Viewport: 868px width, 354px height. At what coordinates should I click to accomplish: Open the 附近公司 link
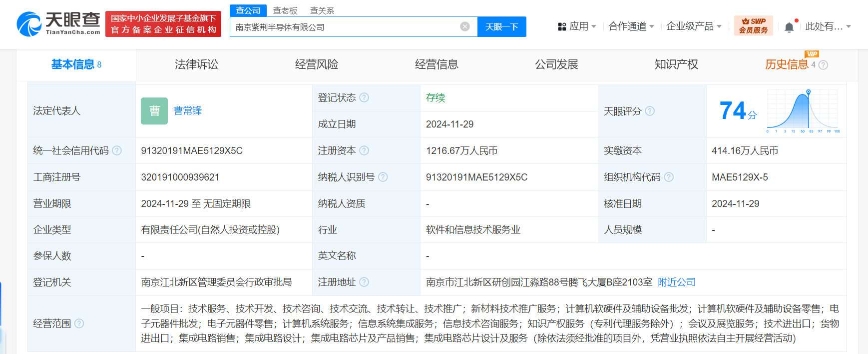(x=676, y=282)
